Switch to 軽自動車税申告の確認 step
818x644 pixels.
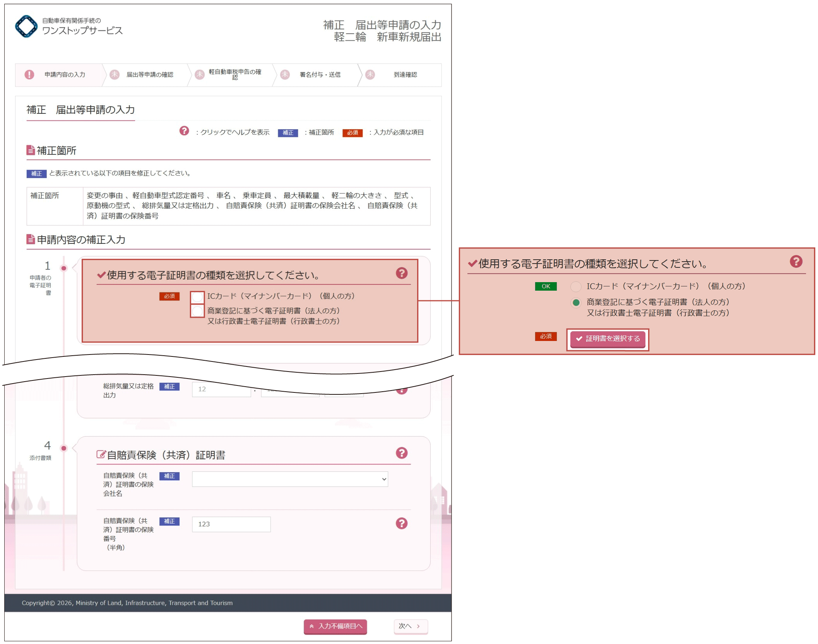[x=235, y=74]
